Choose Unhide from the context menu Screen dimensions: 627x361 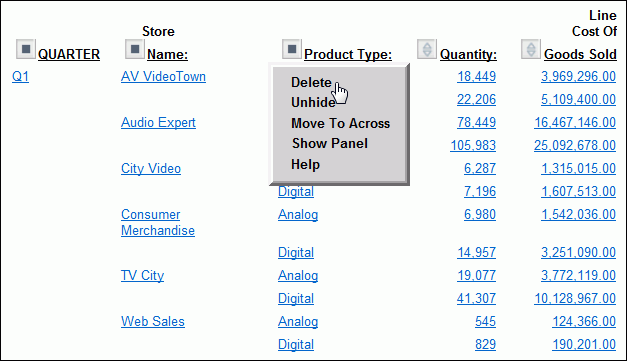point(313,103)
